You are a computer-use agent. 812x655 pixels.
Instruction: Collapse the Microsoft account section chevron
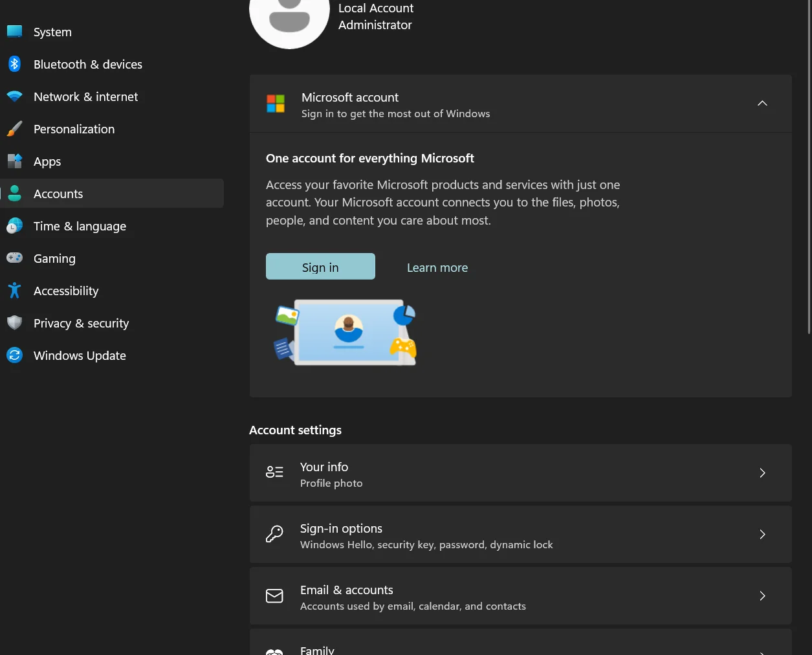coord(762,104)
